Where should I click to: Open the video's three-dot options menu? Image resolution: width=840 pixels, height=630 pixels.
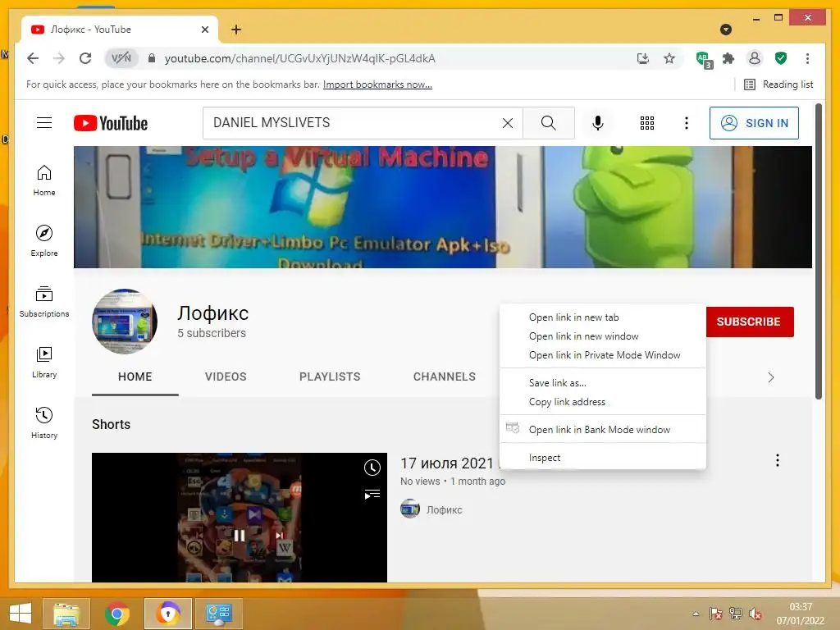click(x=778, y=460)
